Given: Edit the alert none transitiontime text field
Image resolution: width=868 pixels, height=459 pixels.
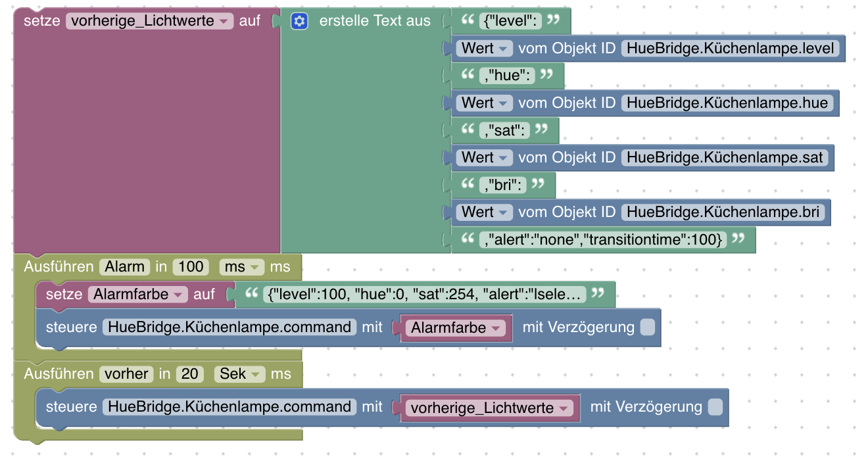Looking at the screenshot, I should pyautogui.click(x=603, y=240).
